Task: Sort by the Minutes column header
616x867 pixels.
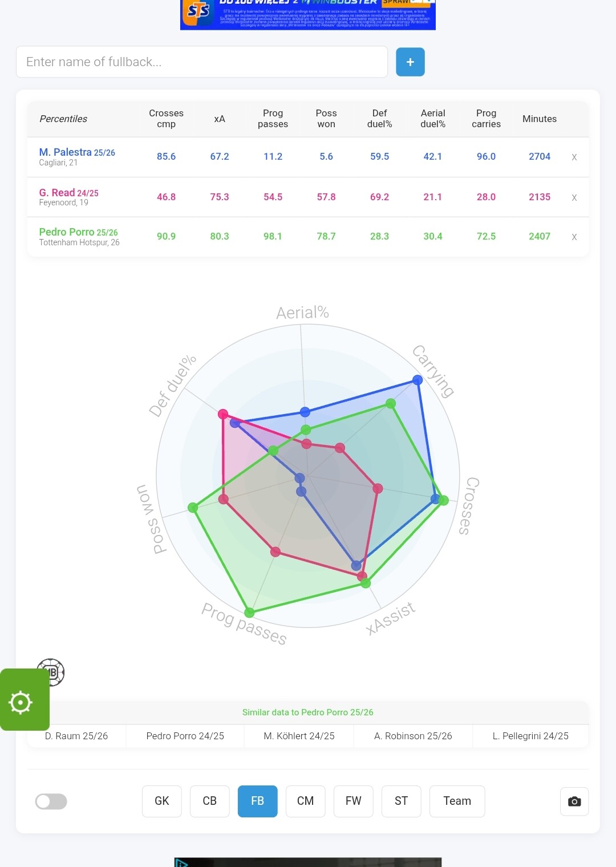Action: tap(540, 119)
